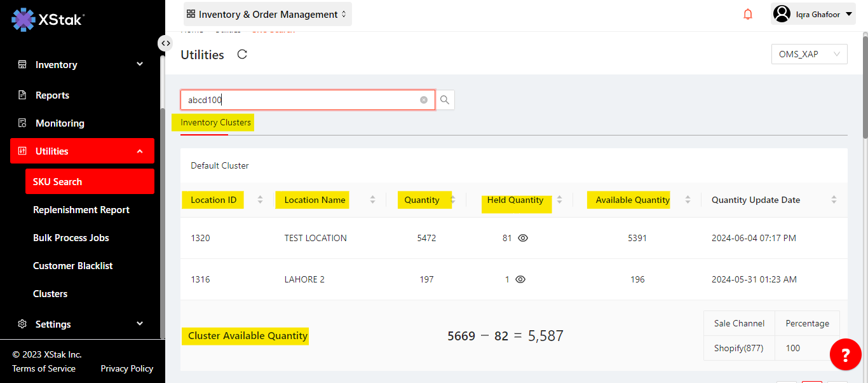Open Inventory & Order Management module dropdown

tap(268, 14)
